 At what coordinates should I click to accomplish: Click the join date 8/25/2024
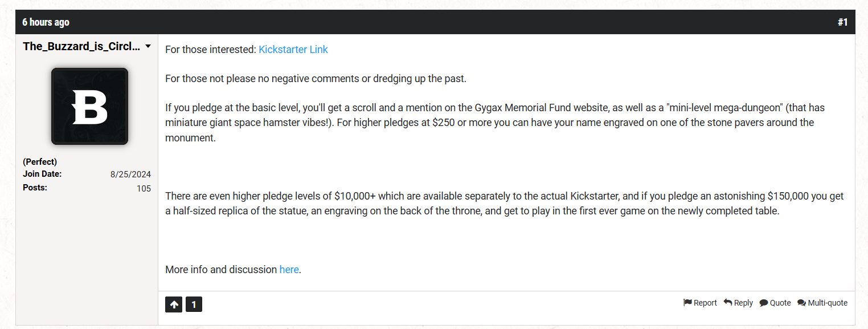130,174
